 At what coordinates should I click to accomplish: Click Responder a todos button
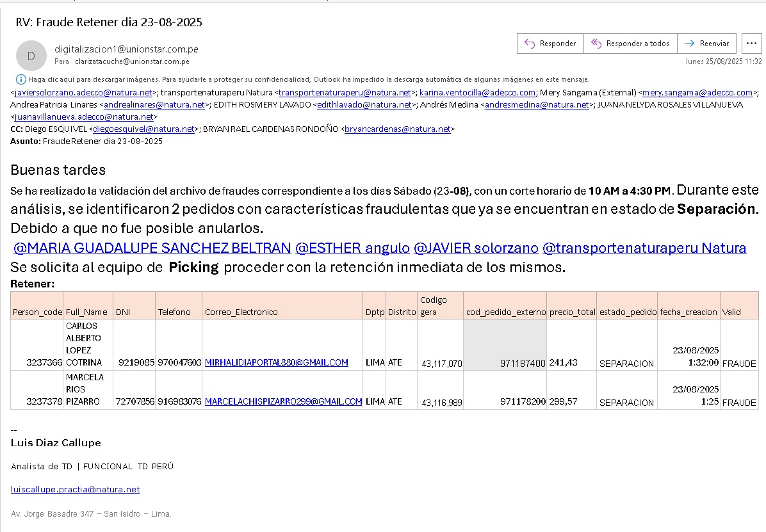tap(630, 44)
